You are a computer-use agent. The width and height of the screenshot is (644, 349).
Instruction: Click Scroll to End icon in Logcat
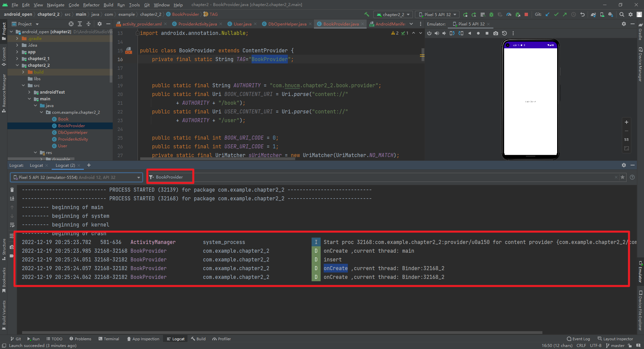point(12,198)
